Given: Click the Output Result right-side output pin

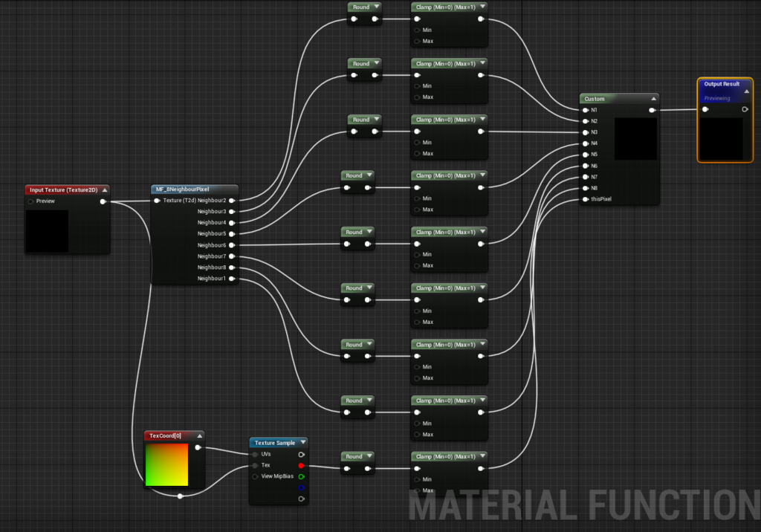Looking at the screenshot, I should (x=745, y=109).
